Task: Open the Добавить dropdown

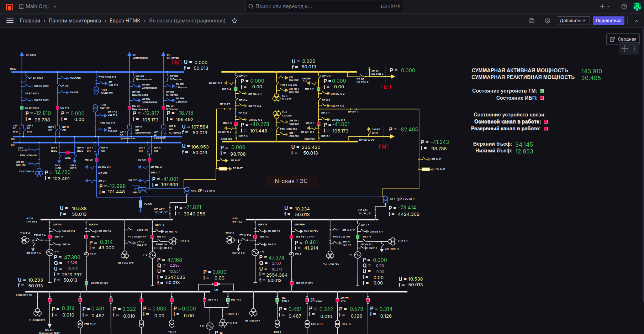Action: click(x=573, y=21)
